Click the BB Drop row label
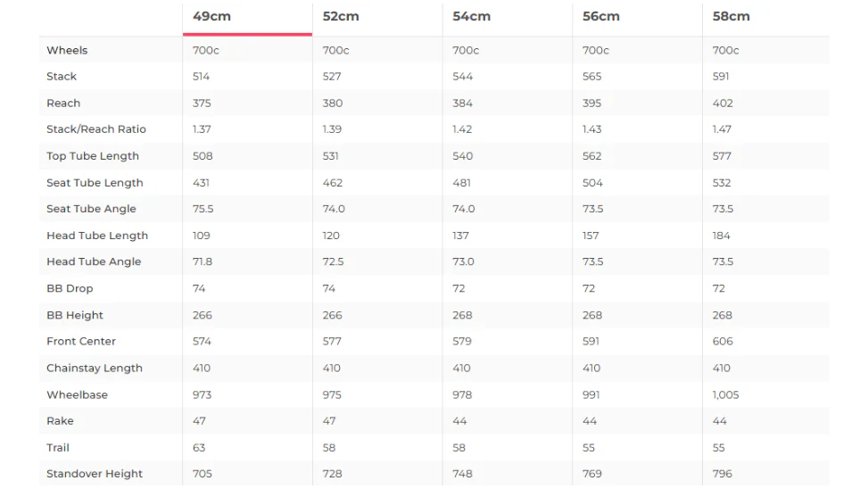868x489 pixels. click(x=70, y=288)
